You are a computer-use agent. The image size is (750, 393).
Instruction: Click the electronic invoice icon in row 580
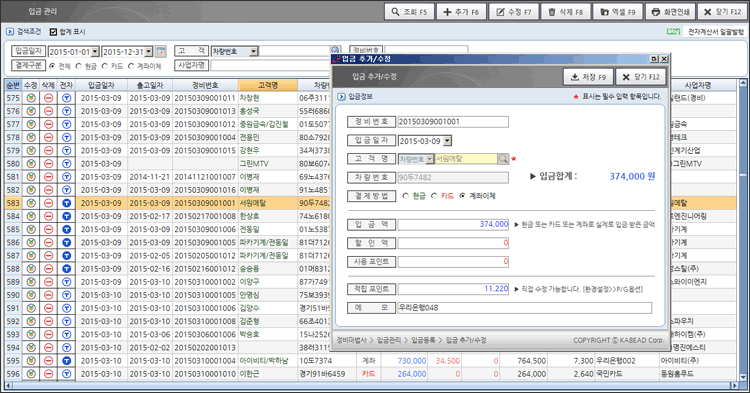66,164
